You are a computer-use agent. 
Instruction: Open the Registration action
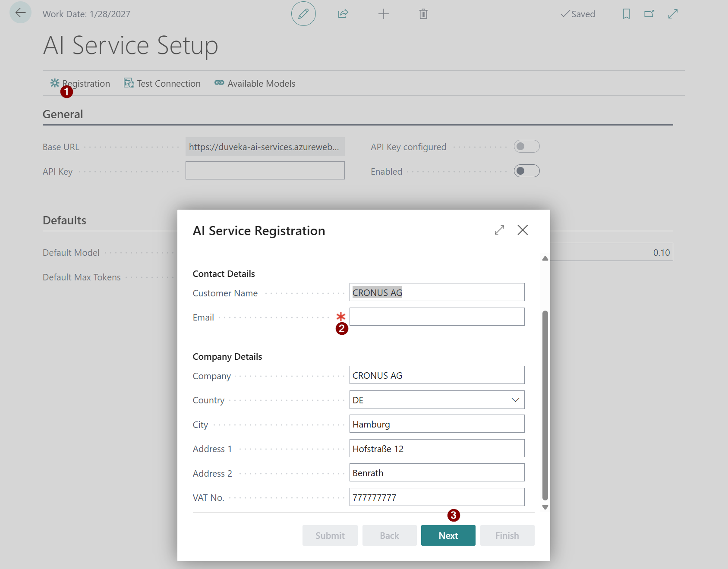pos(80,83)
